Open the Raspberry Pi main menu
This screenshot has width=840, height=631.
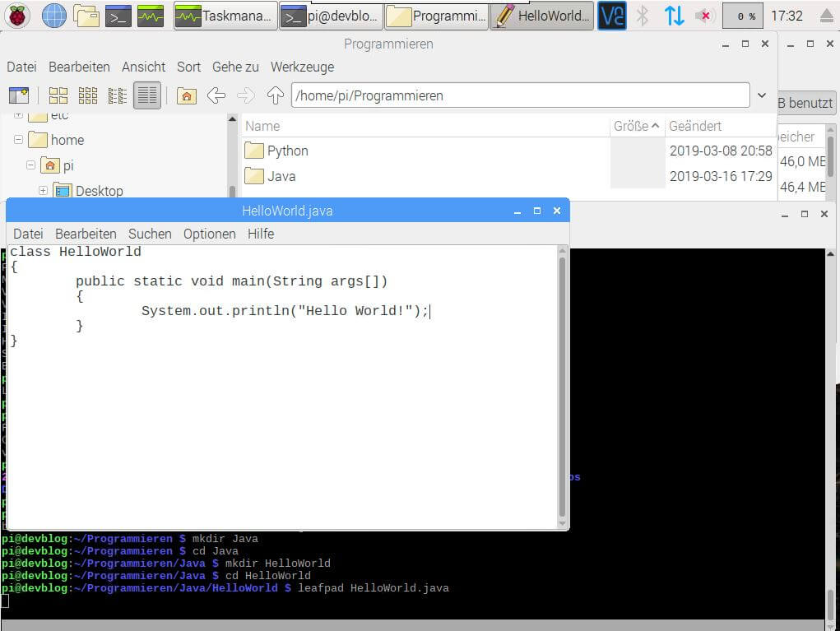click(18, 16)
